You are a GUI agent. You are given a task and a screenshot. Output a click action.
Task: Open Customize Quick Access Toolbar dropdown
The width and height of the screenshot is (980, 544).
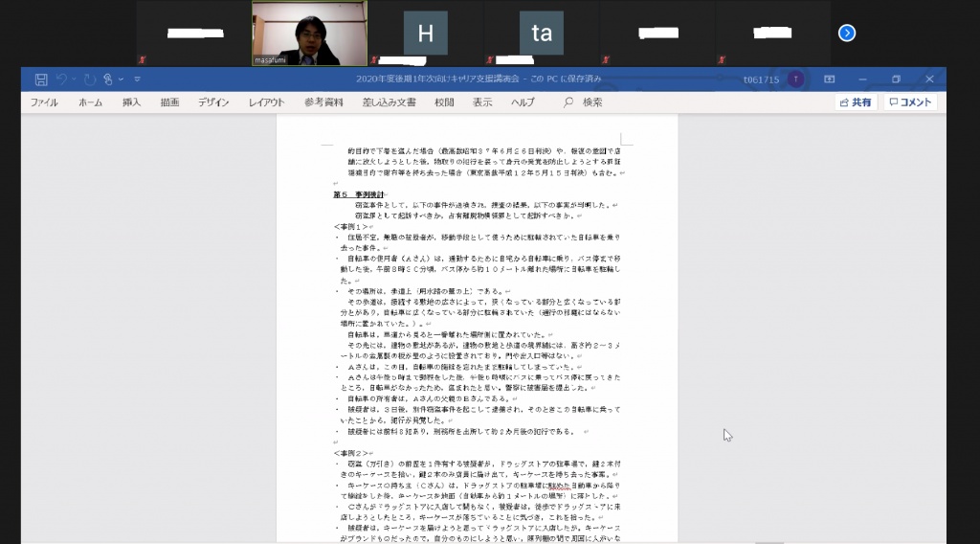(137, 79)
